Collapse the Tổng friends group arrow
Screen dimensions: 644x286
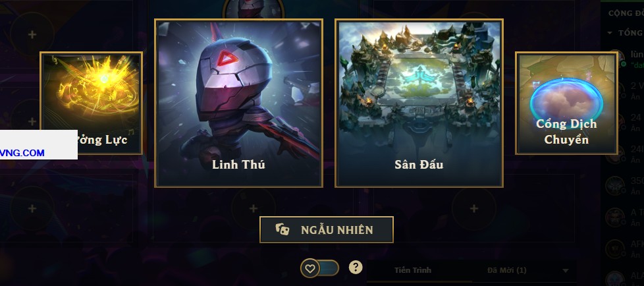point(610,33)
